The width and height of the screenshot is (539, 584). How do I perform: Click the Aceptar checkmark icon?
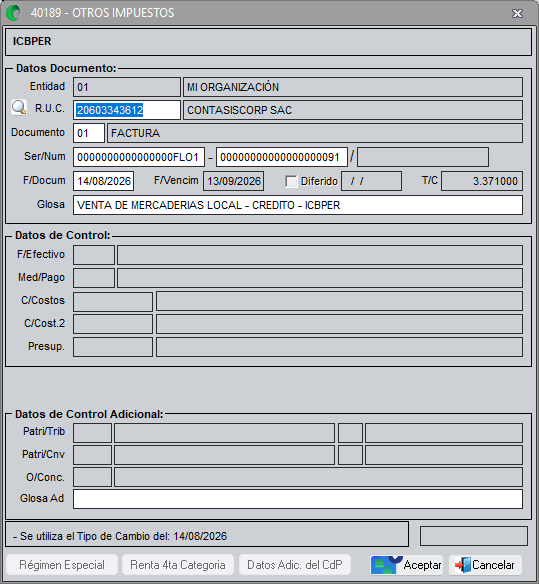(x=386, y=565)
